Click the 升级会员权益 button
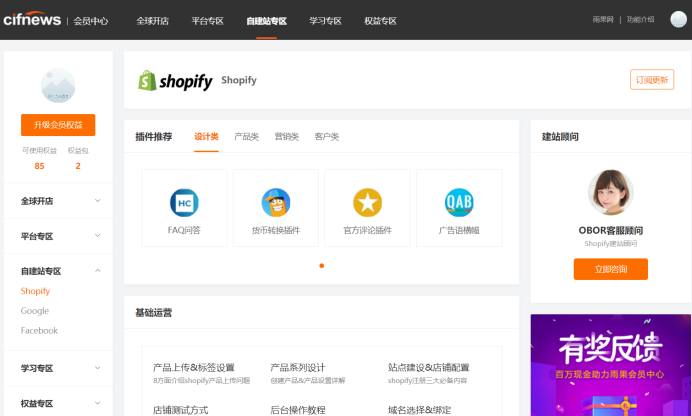Image resolution: width=692 pixels, height=416 pixels. click(58, 125)
